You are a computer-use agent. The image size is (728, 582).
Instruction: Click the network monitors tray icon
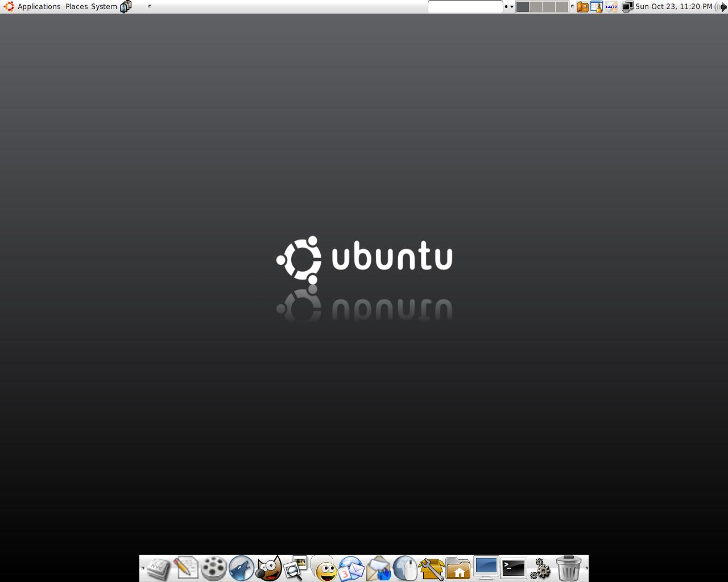click(x=627, y=7)
